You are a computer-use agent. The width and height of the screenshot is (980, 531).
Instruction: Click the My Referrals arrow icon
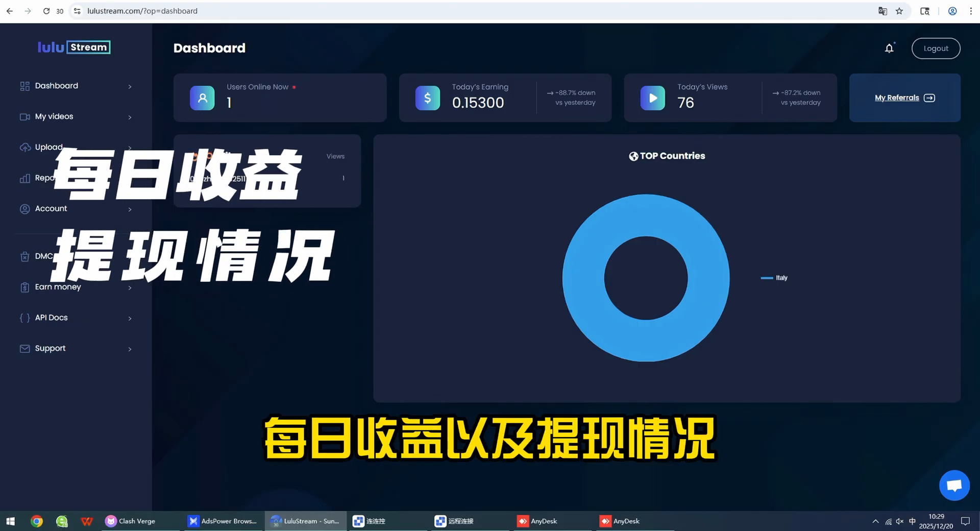929,98
